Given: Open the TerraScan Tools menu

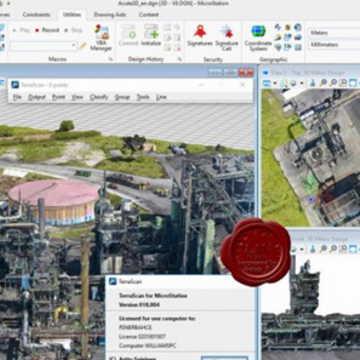Looking at the screenshot, I should click(143, 97).
